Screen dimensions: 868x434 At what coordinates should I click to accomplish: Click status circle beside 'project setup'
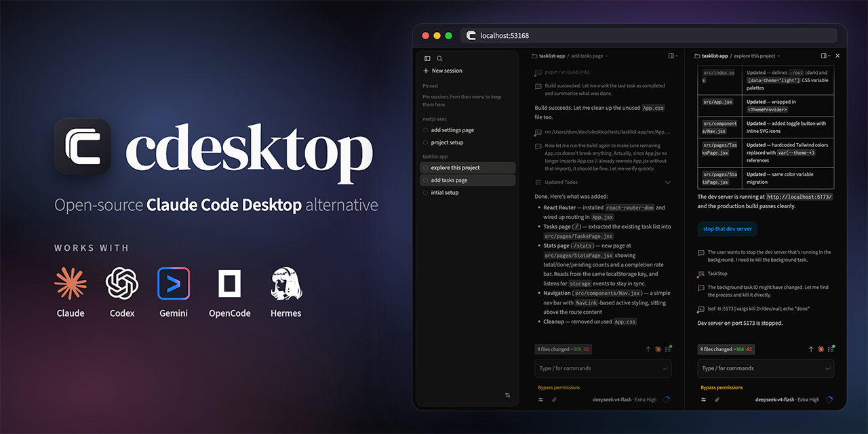(425, 142)
